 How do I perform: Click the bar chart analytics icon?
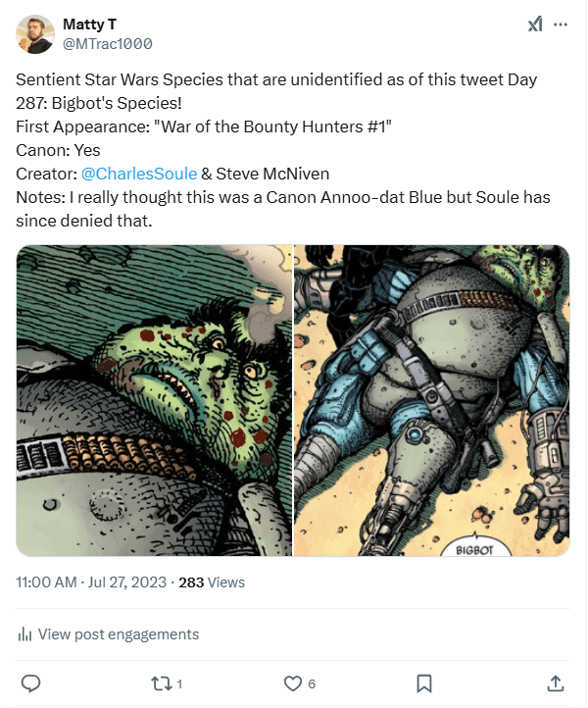click(25, 634)
